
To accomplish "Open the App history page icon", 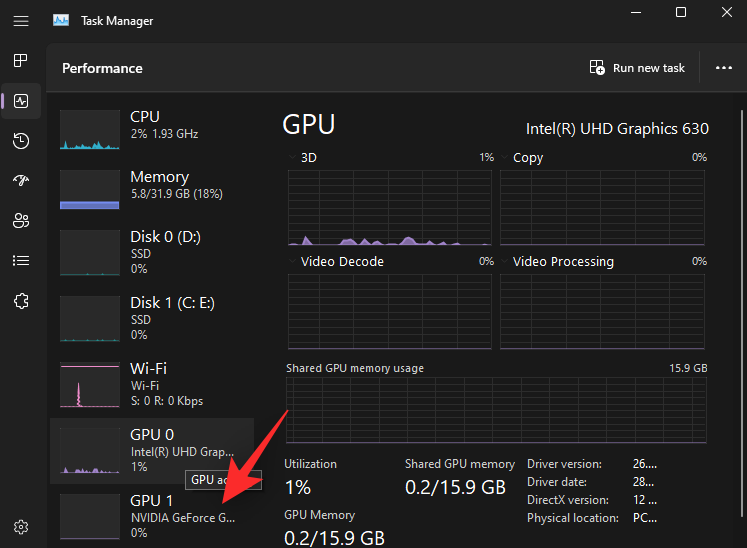I will click(x=21, y=141).
